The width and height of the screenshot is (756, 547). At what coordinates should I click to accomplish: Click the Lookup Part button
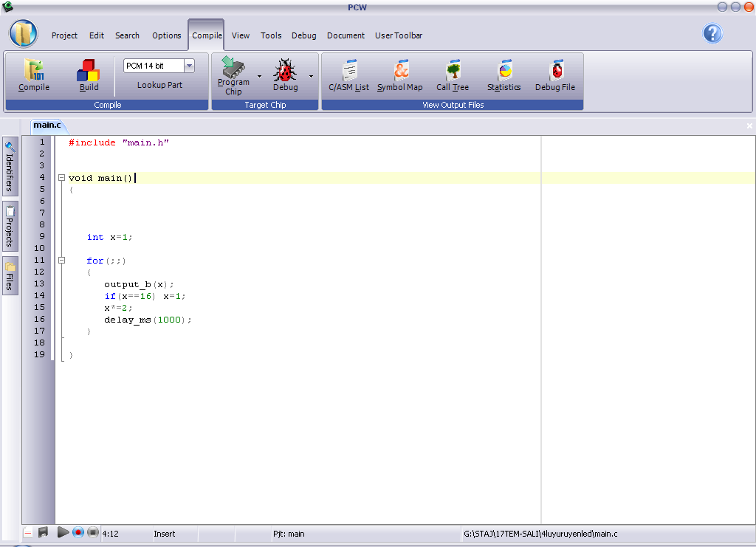(159, 85)
